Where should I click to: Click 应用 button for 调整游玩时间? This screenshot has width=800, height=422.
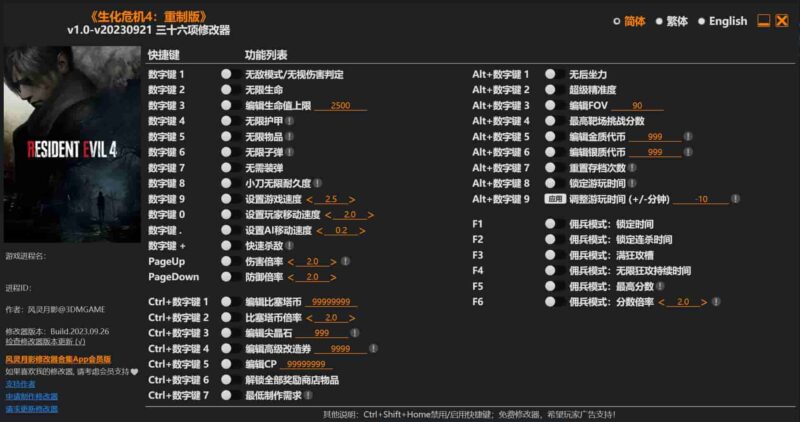tap(555, 198)
